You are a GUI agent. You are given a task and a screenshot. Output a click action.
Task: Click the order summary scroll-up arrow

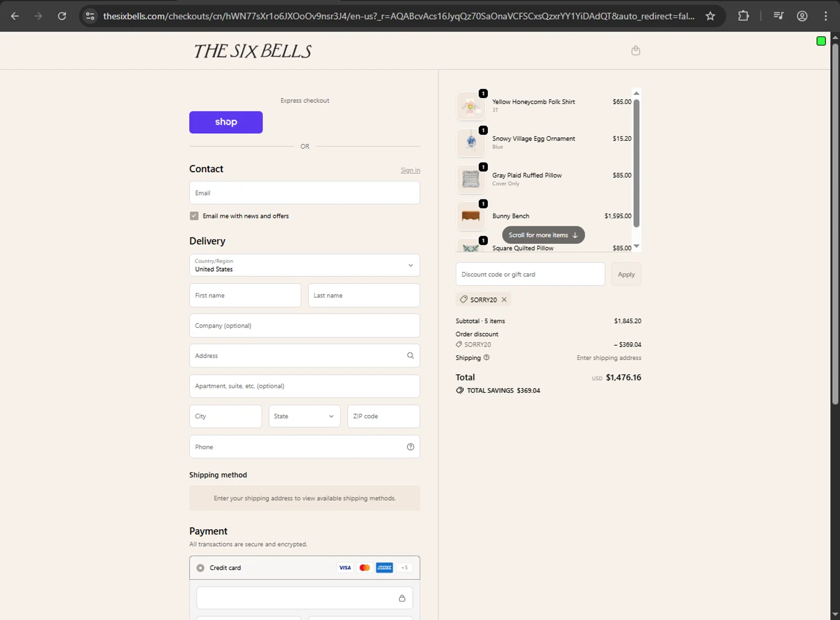pyautogui.click(x=636, y=93)
